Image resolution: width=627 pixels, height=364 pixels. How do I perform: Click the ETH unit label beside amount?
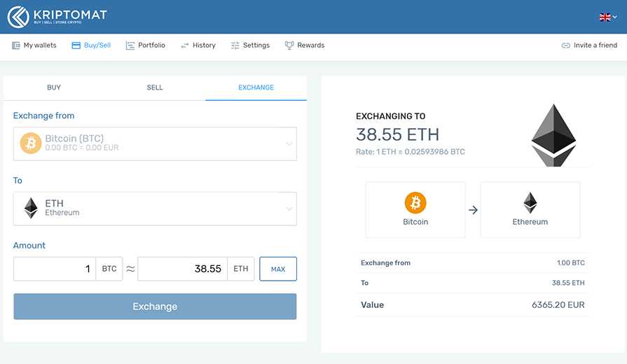pos(241,269)
